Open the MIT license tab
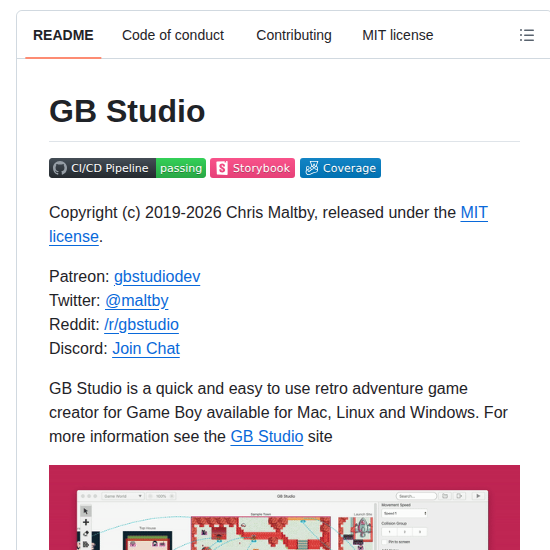The image size is (550, 550). (x=397, y=35)
